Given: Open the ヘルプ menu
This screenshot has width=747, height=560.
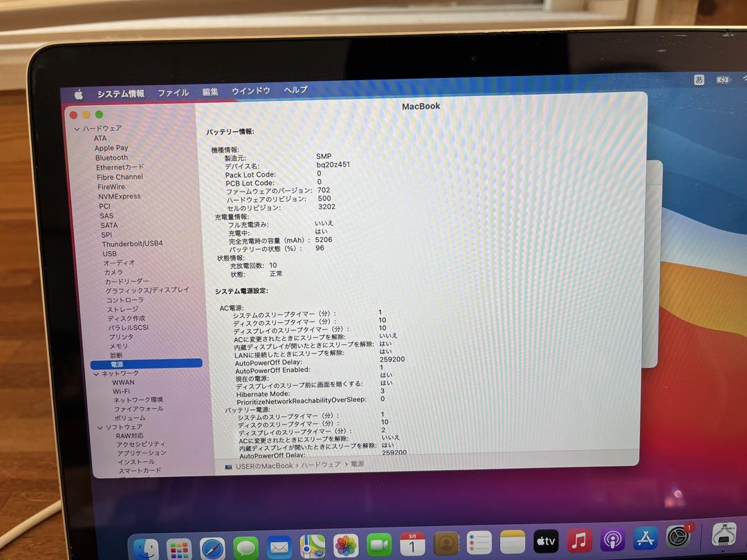Looking at the screenshot, I should [295, 89].
